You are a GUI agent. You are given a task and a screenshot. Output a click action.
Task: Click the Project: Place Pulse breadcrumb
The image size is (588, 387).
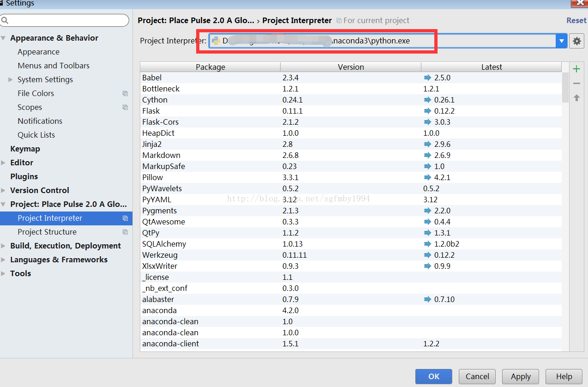point(196,20)
